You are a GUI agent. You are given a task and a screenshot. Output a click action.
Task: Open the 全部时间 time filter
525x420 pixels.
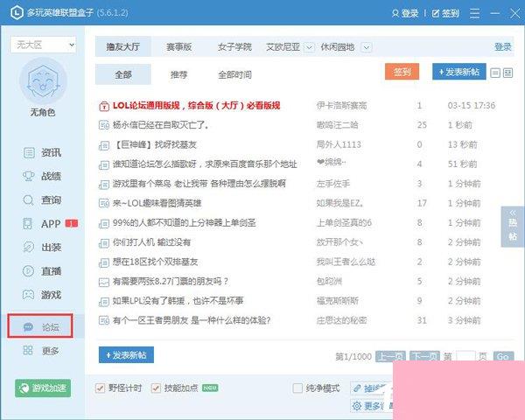point(234,74)
